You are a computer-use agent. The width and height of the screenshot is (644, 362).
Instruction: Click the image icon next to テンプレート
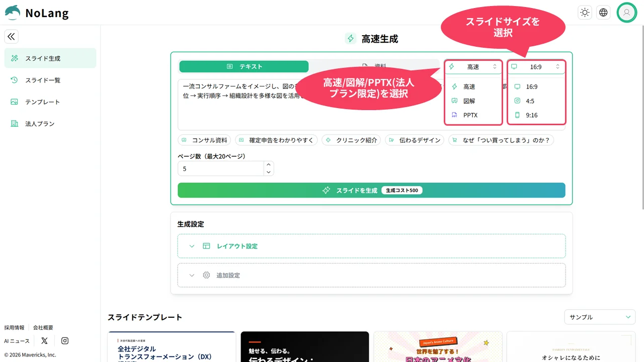point(15,102)
